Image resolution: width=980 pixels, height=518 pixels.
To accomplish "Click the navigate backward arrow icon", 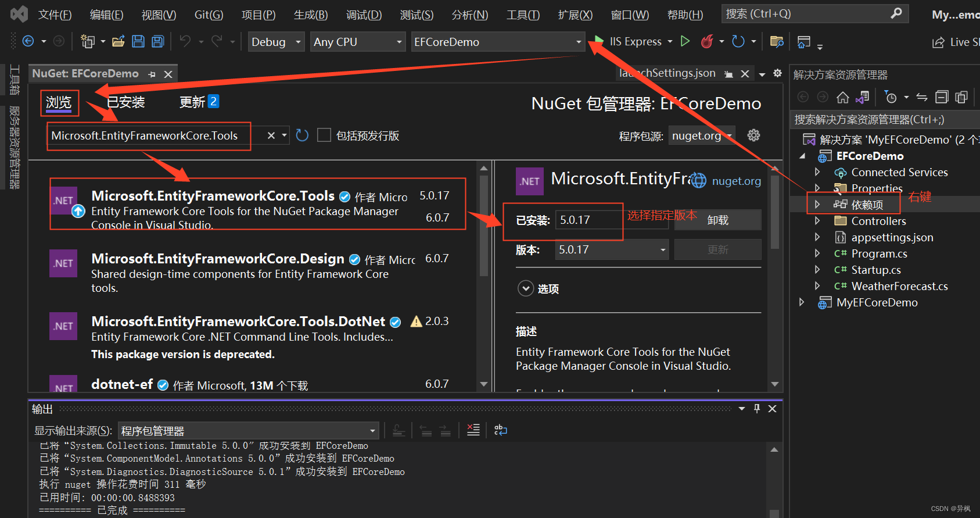I will coord(28,41).
